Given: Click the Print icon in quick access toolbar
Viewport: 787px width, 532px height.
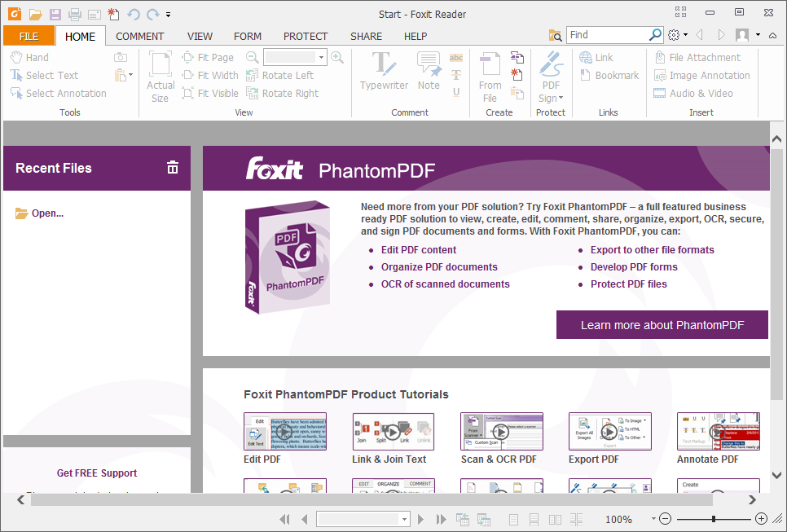Looking at the screenshot, I should pyautogui.click(x=75, y=14).
